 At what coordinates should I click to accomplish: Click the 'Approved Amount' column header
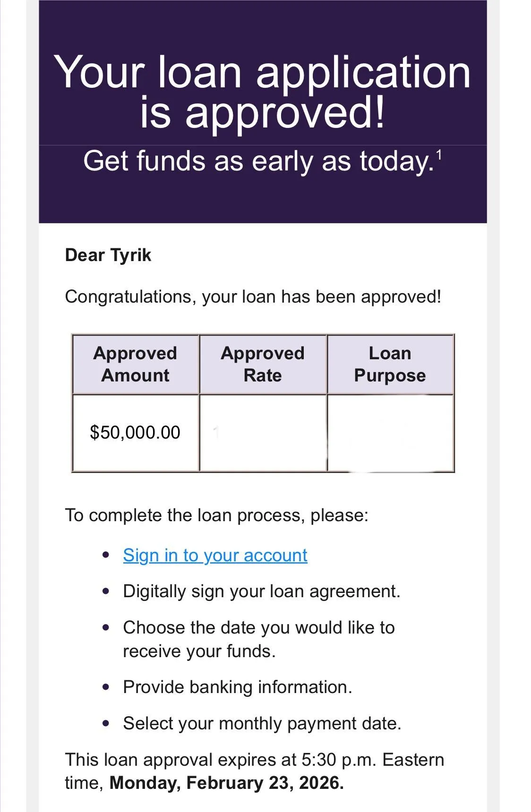click(135, 364)
